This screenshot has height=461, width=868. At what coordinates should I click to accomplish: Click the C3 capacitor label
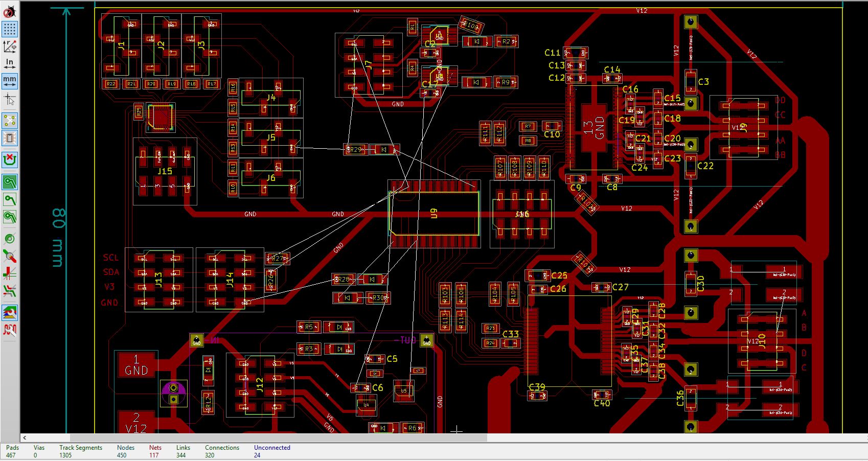click(703, 82)
